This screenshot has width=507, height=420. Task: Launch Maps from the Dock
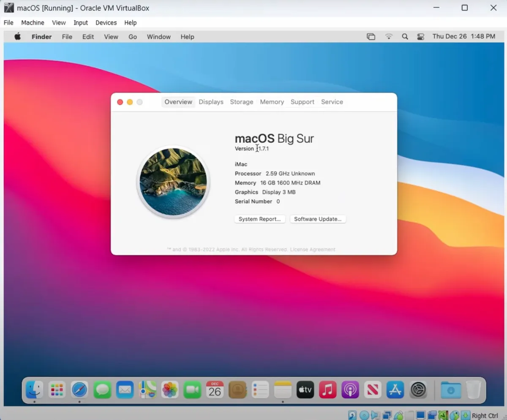pyautogui.click(x=147, y=390)
